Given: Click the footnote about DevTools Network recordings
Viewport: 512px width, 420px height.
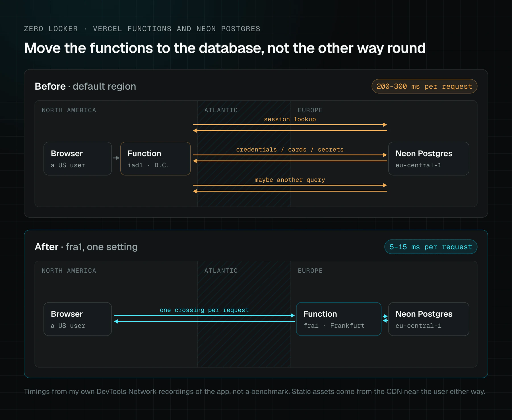Looking at the screenshot, I should (x=255, y=392).
